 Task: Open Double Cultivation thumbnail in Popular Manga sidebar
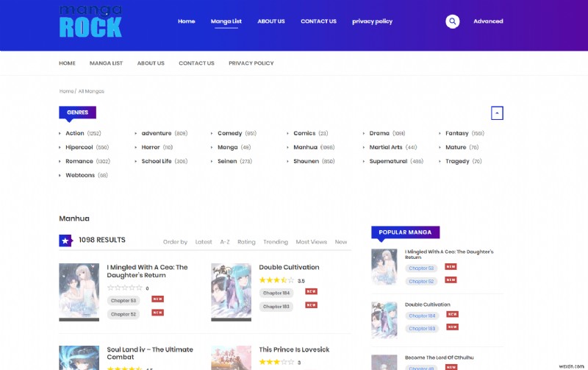(384, 320)
